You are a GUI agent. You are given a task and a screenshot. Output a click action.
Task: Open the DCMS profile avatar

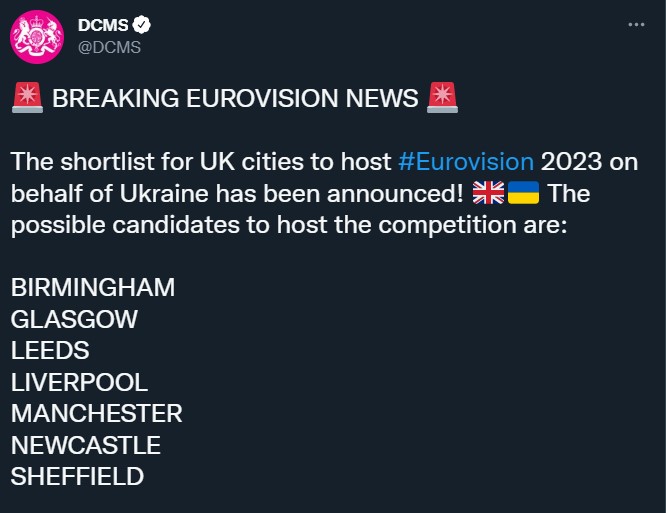pyautogui.click(x=37, y=37)
